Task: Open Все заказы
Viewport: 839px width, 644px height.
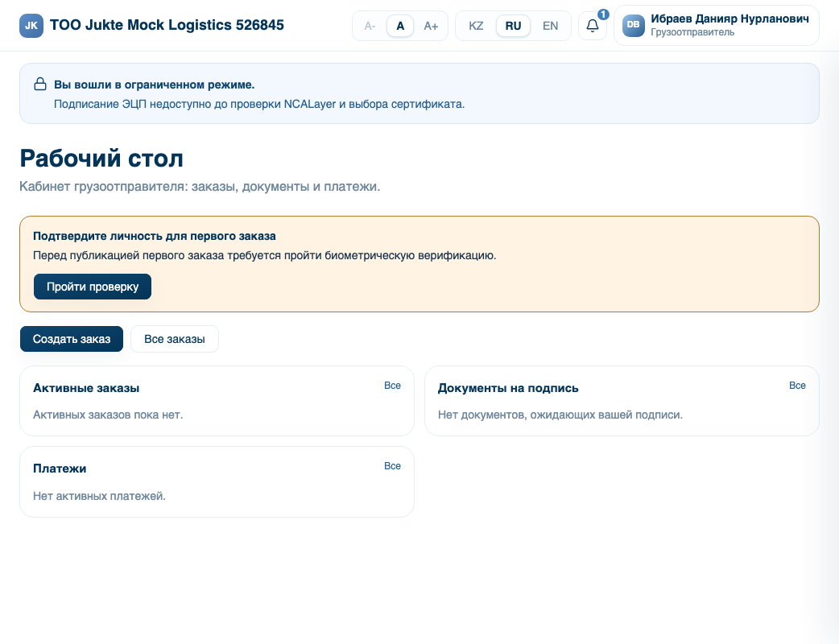Action: pos(175,339)
